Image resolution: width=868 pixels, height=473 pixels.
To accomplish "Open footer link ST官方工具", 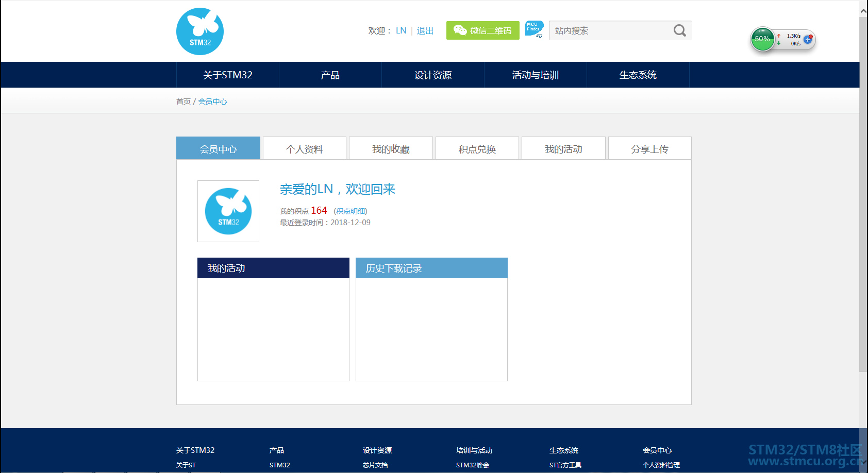I will point(565,465).
